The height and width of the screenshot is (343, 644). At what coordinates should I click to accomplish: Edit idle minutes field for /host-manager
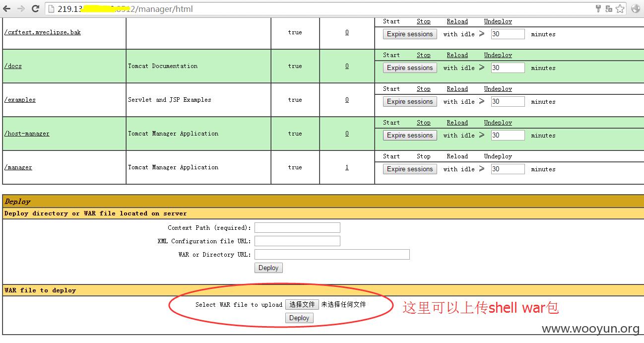508,136
